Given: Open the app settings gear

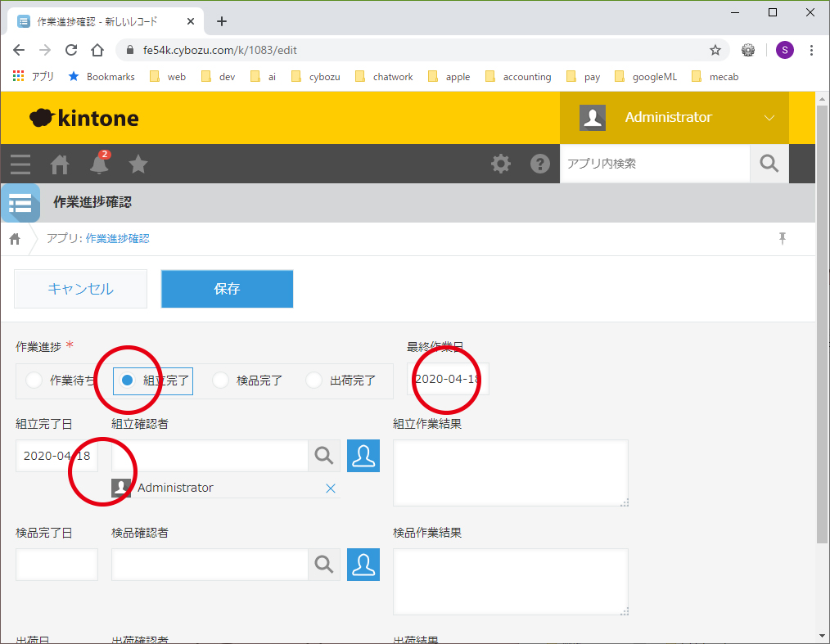Looking at the screenshot, I should point(500,164).
